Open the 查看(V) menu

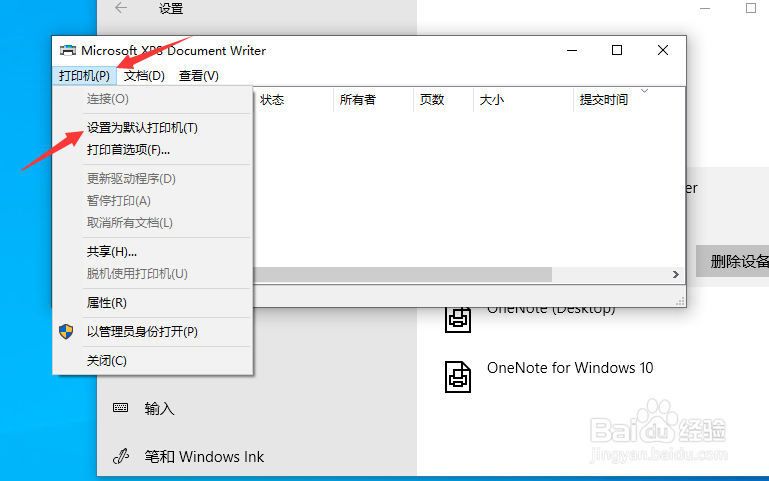[x=199, y=76]
